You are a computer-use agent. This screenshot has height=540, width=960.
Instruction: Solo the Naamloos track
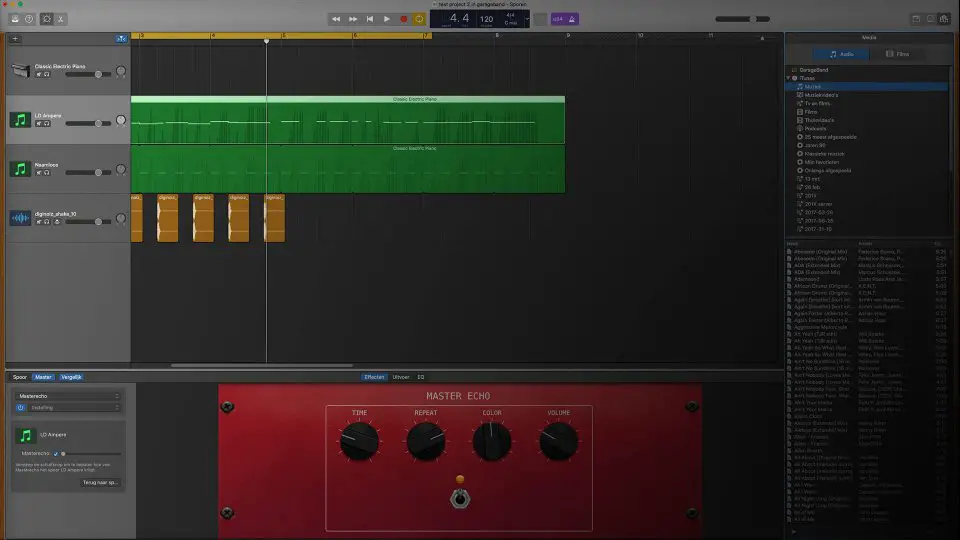(47, 173)
